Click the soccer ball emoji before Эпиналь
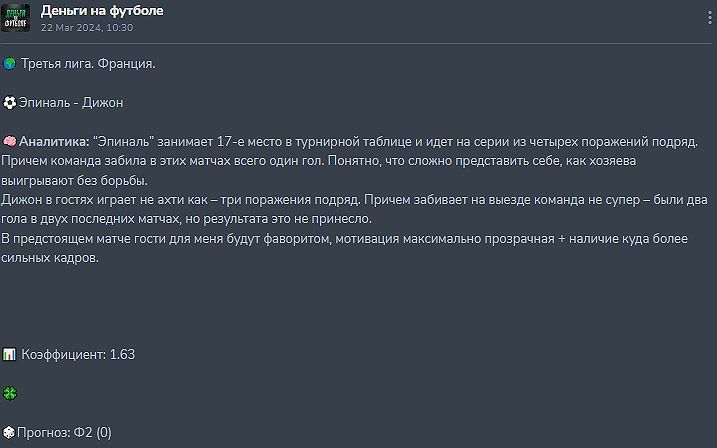This screenshot has height=448, width=717. pos(9,103)
